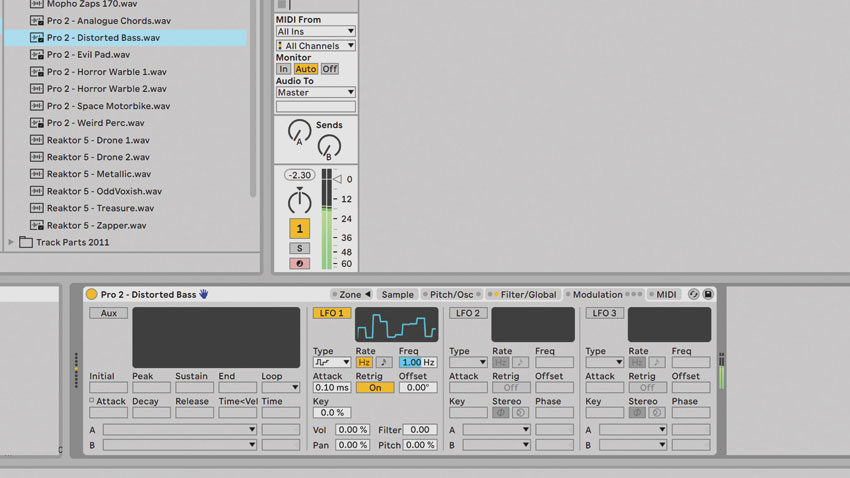Click the audio icon beside Pro 2 - Horror Warble 1.wav
This screenshot has width=850, height=478.
[36, 72]
